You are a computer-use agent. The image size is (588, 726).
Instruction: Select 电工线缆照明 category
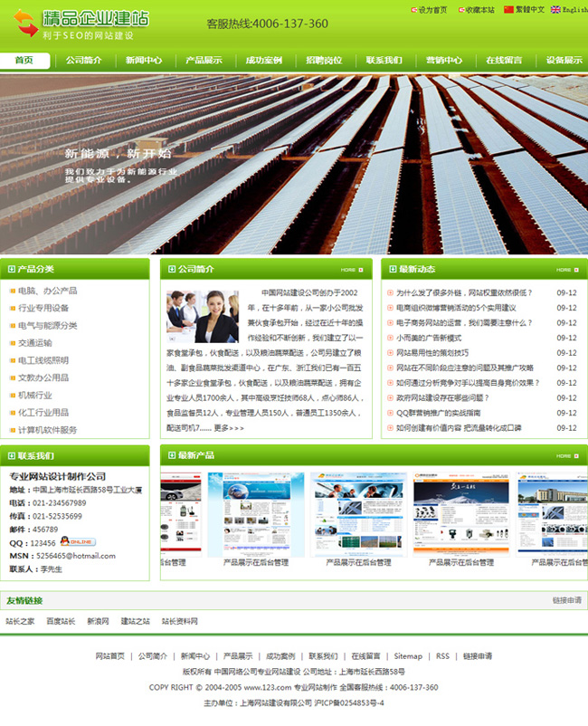[43, 360]
